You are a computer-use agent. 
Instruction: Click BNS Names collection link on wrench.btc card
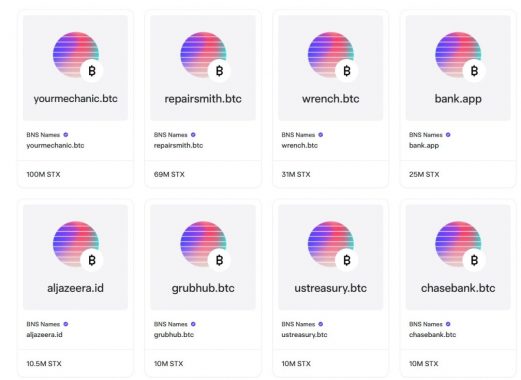298,135
